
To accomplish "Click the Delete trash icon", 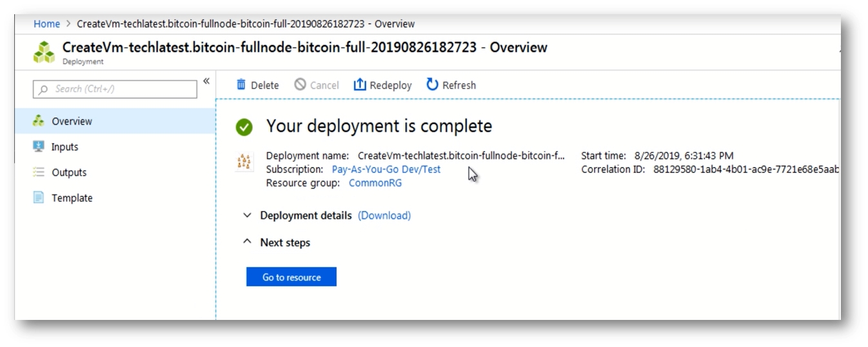I will [x=241, y=84].
